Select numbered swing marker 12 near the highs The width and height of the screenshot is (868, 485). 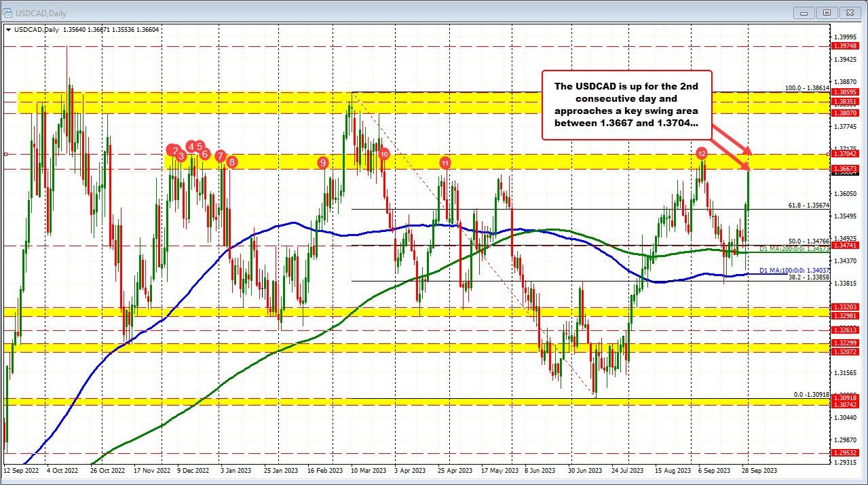point(702,153)
